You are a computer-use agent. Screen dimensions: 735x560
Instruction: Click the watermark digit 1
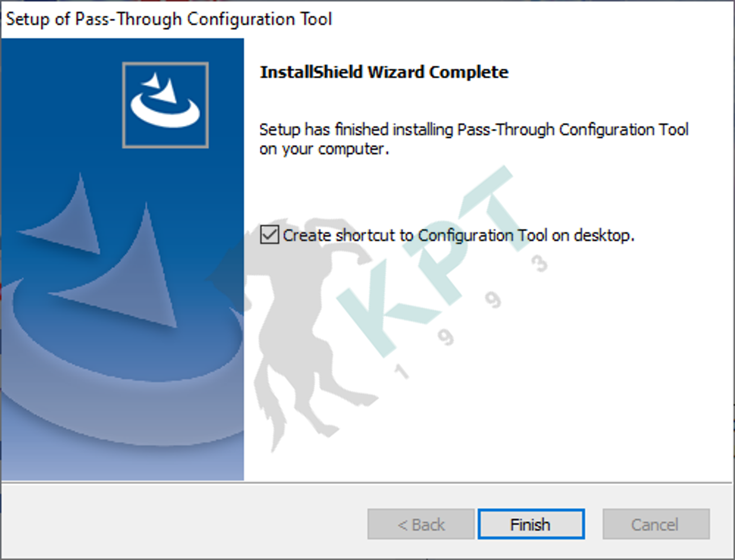(x=401, y=371)
